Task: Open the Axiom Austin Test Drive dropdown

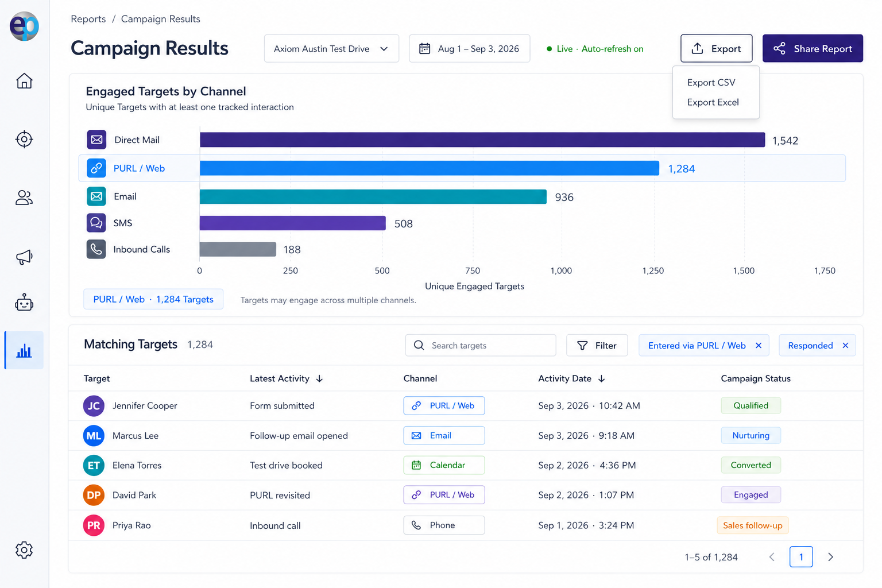Action: [x=331, y=49]
